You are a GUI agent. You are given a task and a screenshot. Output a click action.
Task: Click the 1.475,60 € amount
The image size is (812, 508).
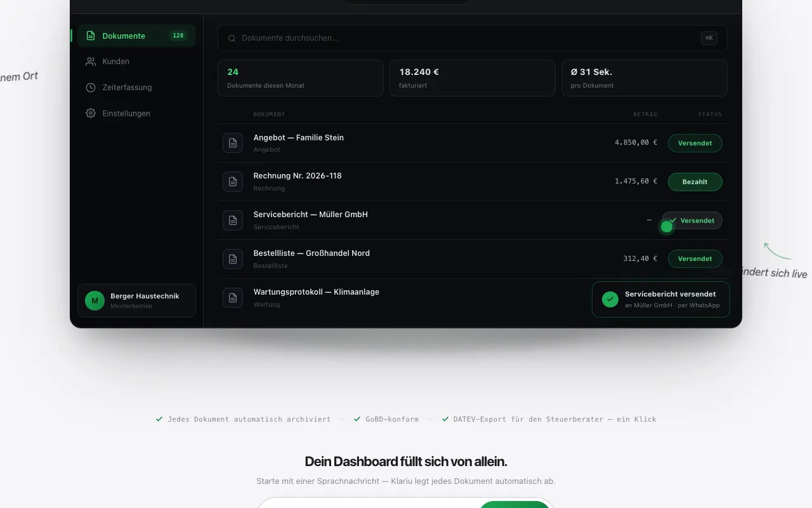pyautogui.click(x=636, y=182)
